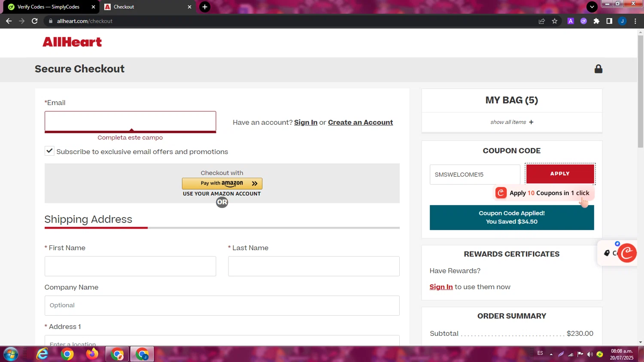
Task: Expand show all items in My Bag
Action: pos(512,122)
